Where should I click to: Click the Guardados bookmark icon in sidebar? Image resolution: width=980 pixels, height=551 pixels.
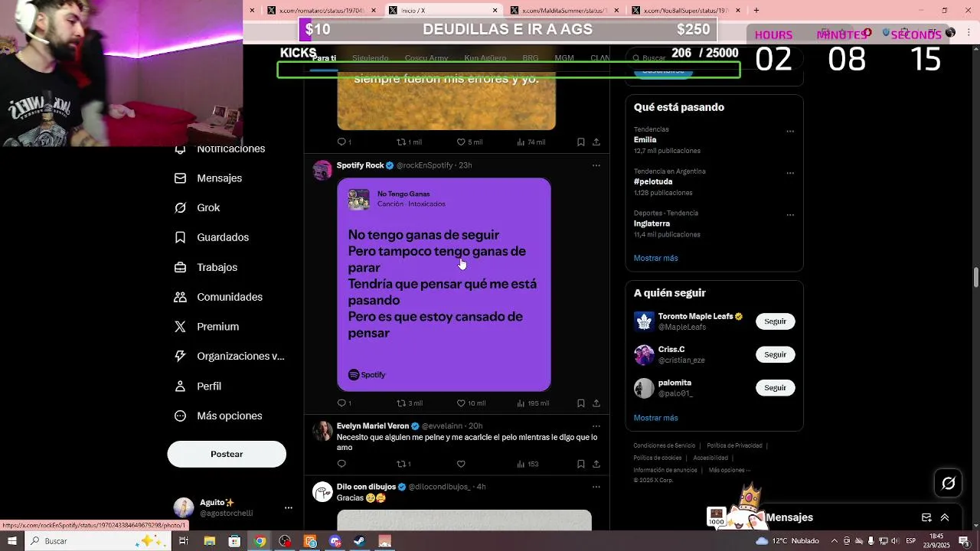coord(180,238)
